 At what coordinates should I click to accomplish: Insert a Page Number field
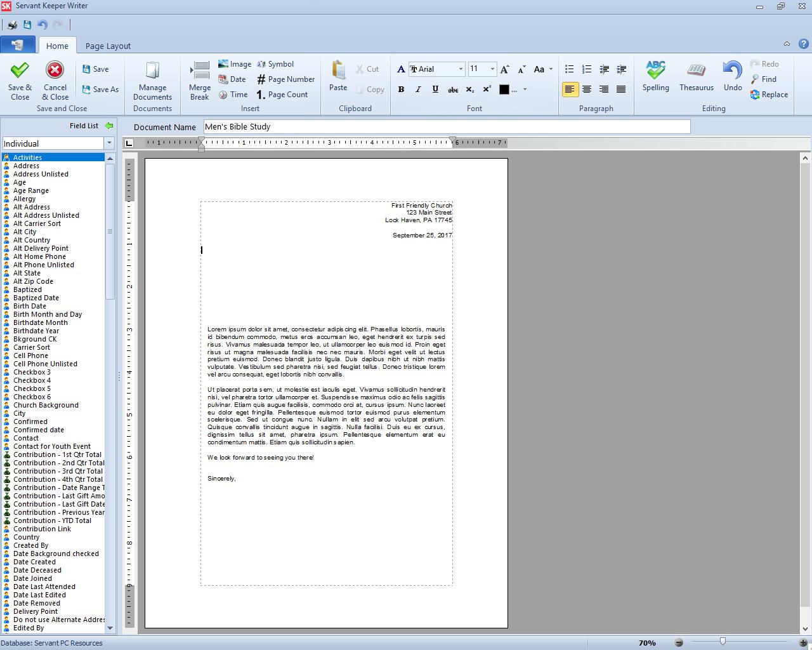[286, 79]
